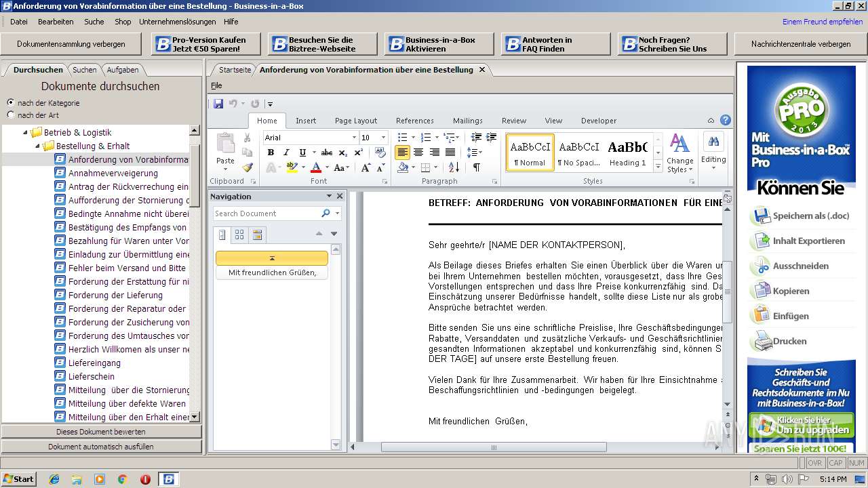Open the font size dropdown
This screenshot has width=868, height=488.
click(x=383, y=138)
